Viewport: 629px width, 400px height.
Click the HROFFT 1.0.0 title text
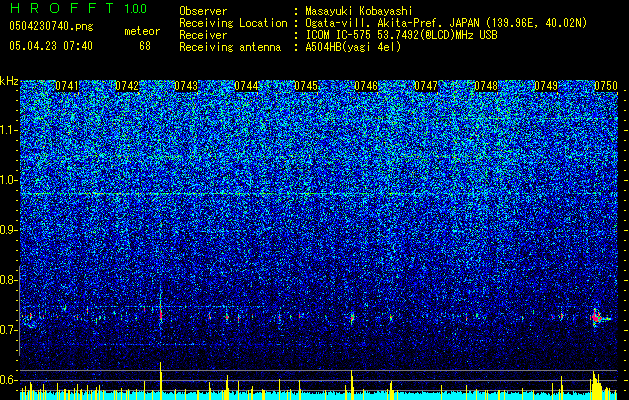pyautogui.click(x=78, y=8)
